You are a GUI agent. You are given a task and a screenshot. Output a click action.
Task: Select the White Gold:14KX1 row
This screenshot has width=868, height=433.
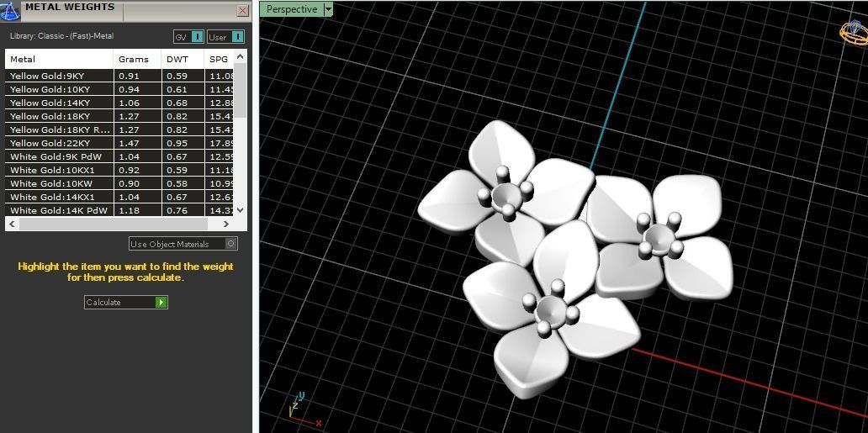coord(119,197)
